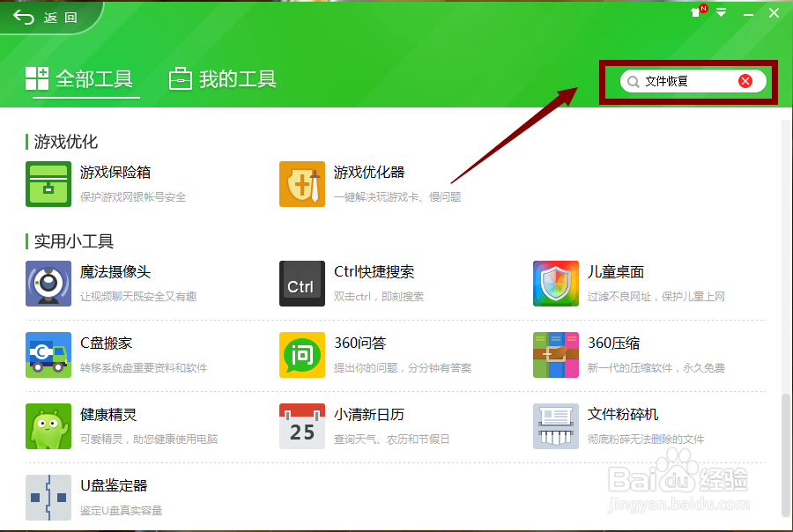
Task: Click the description 可爱精灵，助您健康使用电脑
Action: [x=149, y=440]
